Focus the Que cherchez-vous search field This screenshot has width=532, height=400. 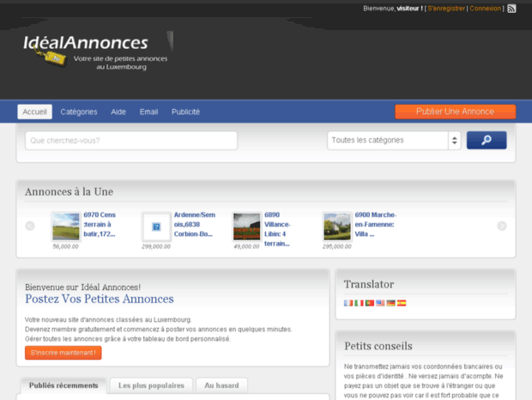coord(131,141)
